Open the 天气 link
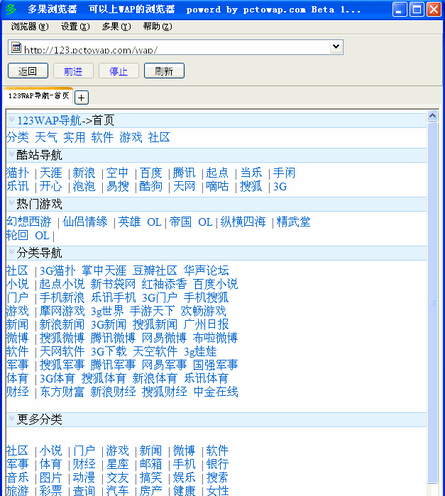 click(46, 137)
